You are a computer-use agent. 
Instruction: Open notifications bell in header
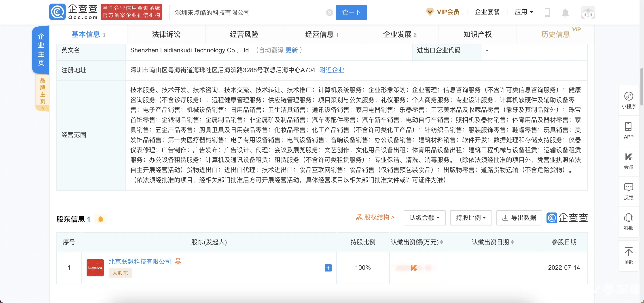(x=565, y=13)
